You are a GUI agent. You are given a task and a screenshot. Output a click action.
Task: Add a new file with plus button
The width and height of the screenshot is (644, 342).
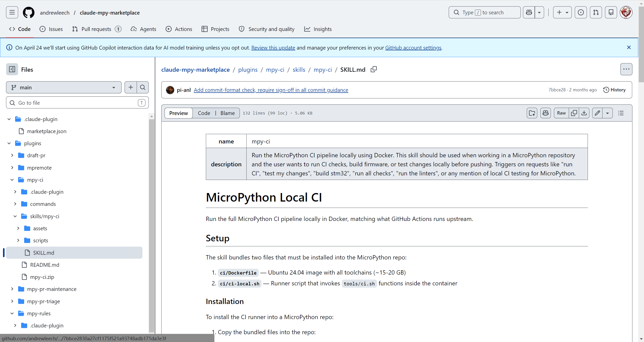click(x=131, y=87)
